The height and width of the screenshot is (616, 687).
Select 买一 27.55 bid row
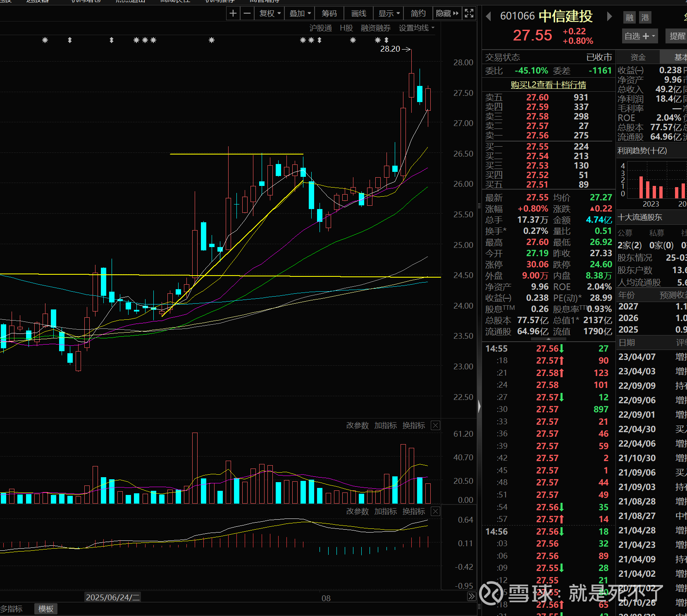[549, 147]
